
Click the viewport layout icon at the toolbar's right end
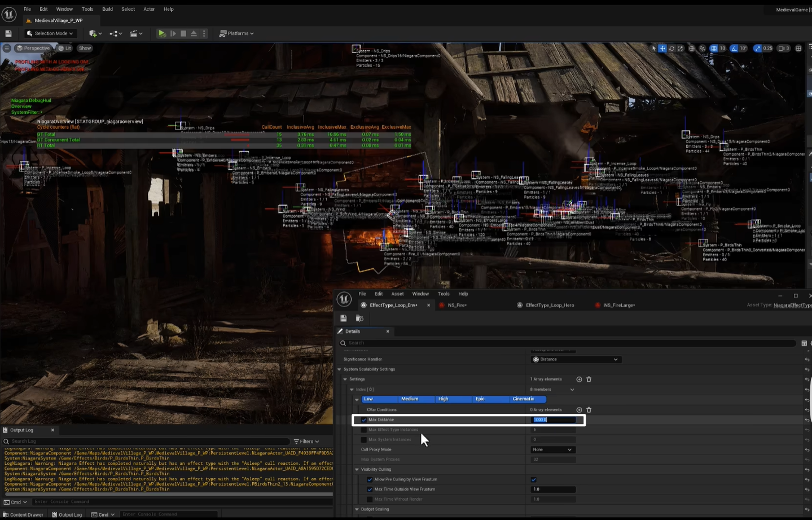(798, 49)
